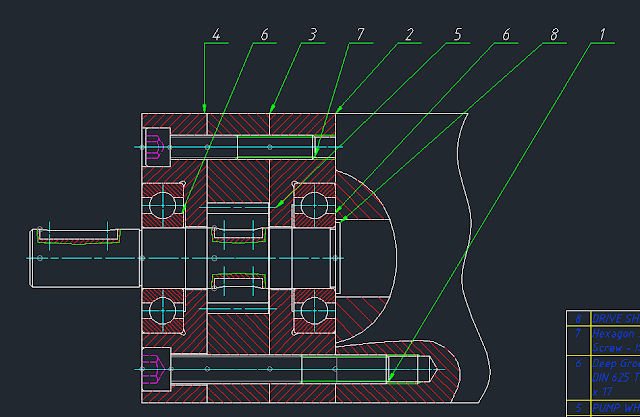Viewport: 640px width, 417px height.
Task: Click the 'DRIVE SH' parts list description
Action: tap(616, 318)
